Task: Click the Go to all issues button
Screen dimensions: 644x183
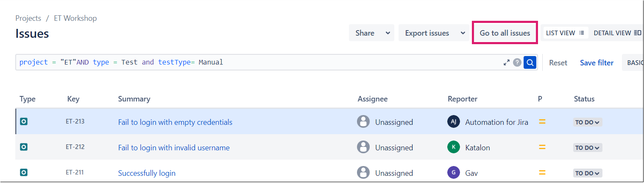Action: 505,33
